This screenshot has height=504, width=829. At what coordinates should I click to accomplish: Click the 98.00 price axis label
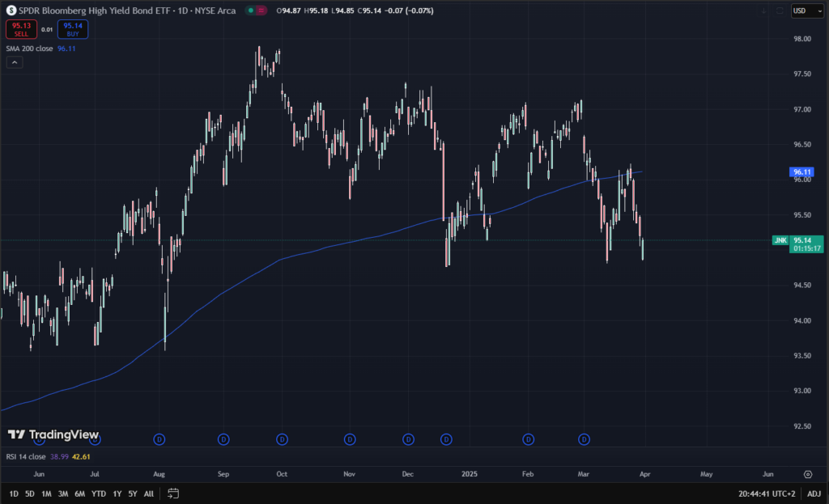802,39
